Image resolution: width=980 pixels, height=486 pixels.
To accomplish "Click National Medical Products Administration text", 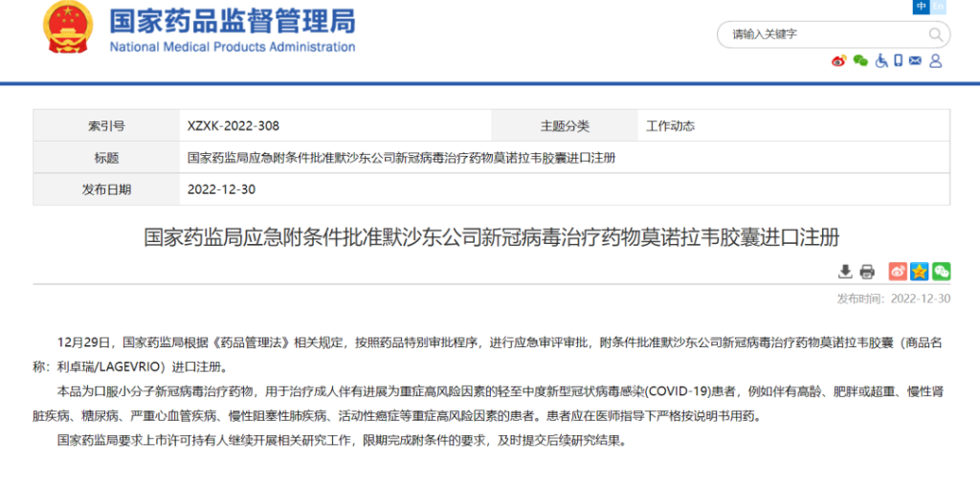I will (x=233, y=47).
